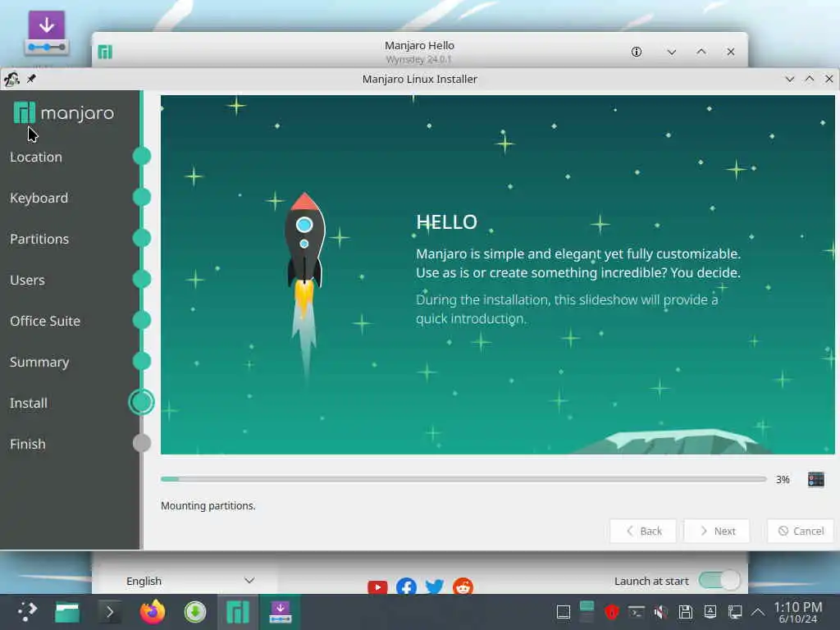Open the Facebook link in Manjaro Hello
The image size is (840, 630).
407,587
